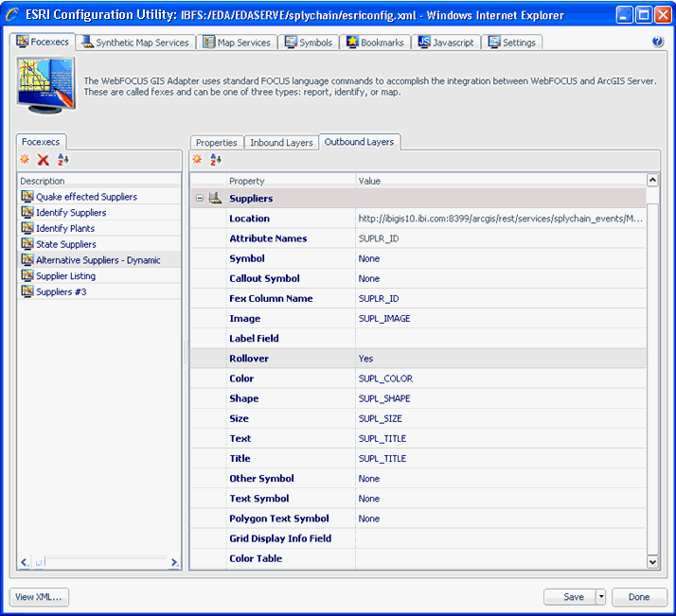Add new outbound layer starburst icon
This screenshot has width=676, height=616.
click(198, 159)
